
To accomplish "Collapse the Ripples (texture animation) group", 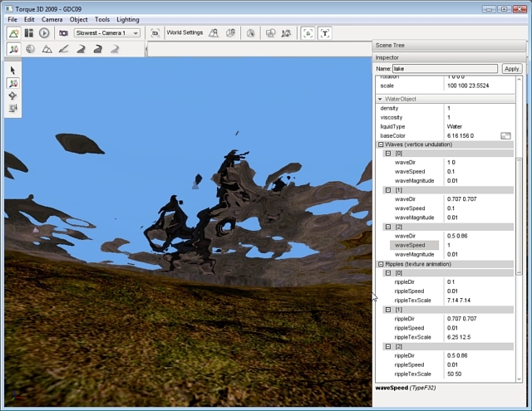I will coord(381,264).
